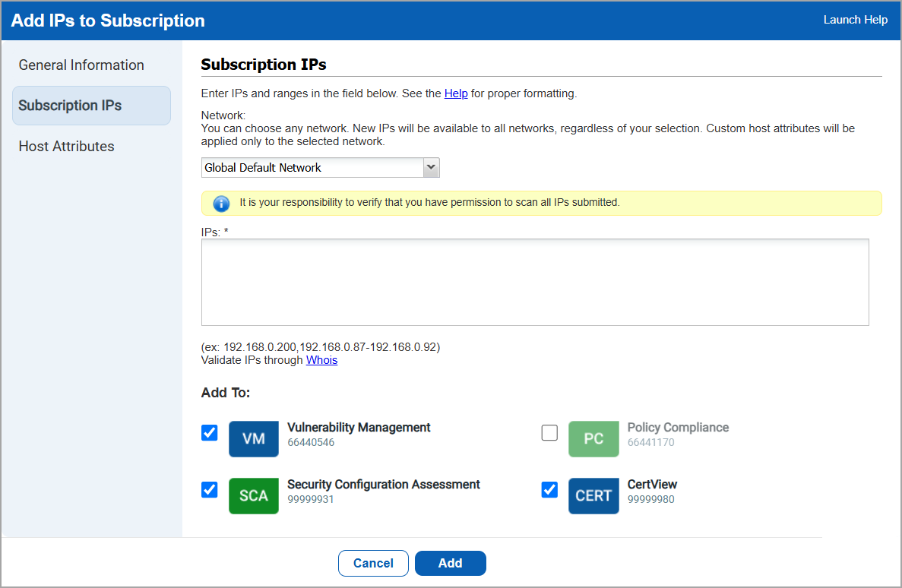Click the CERT CertView icon
The image size is (902, 588).
click(x=593, y=495)
